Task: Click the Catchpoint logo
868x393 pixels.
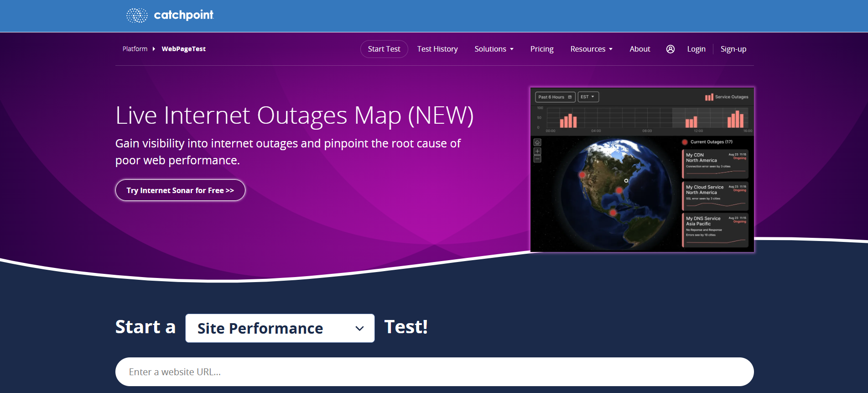Action: pyautogui.click(x=170, y=15)
